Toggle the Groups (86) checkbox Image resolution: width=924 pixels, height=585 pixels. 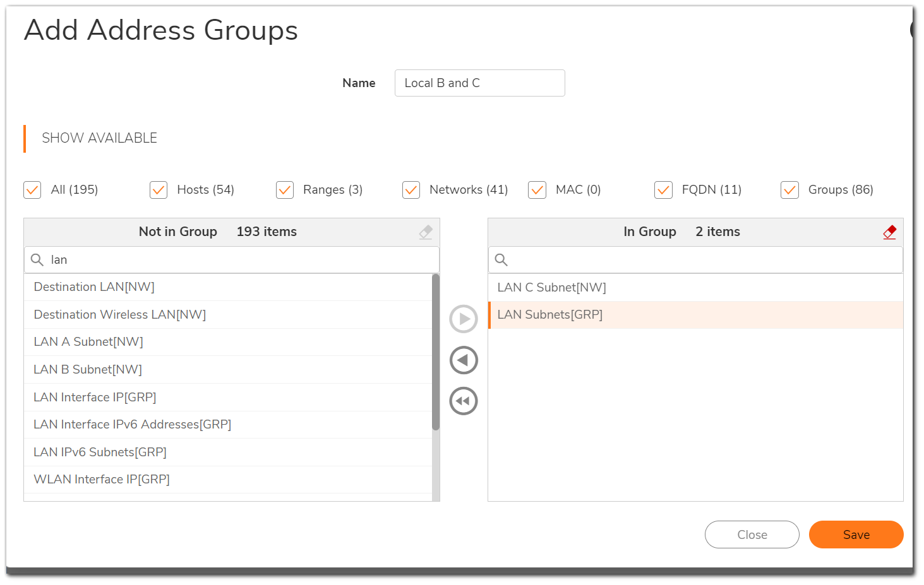coord(789,190)
